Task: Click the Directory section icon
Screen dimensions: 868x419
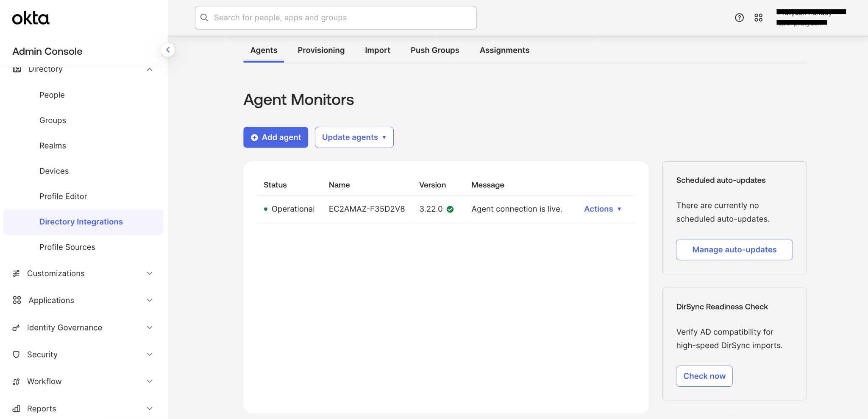Action: pyautogui.click(x=17, y=69)
